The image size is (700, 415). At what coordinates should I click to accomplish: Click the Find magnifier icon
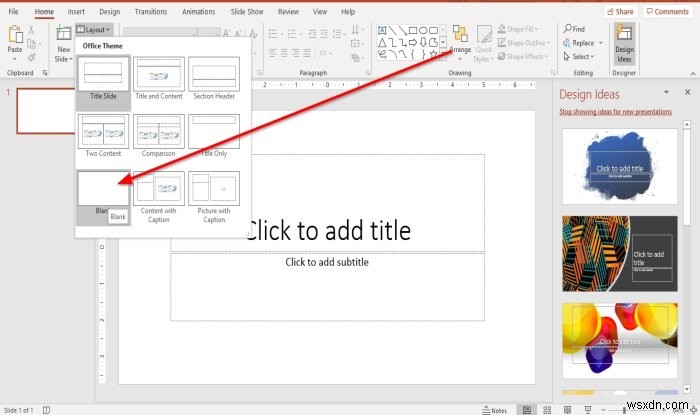click(567, 29)
